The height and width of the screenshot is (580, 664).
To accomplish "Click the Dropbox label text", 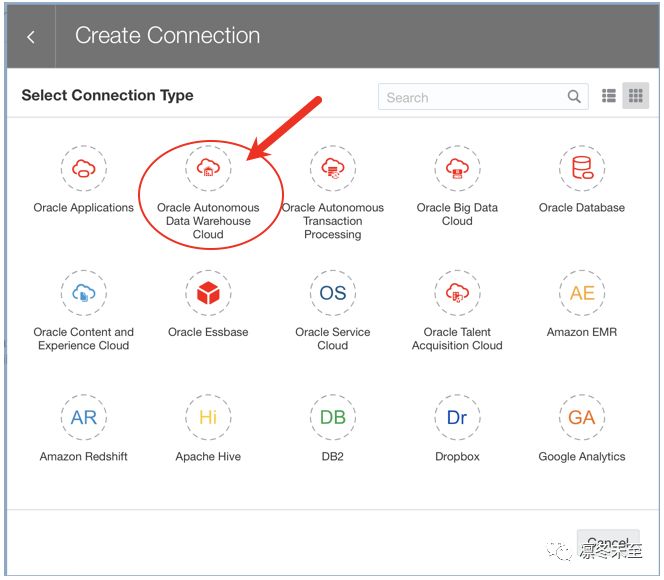I will click(457, 457).
